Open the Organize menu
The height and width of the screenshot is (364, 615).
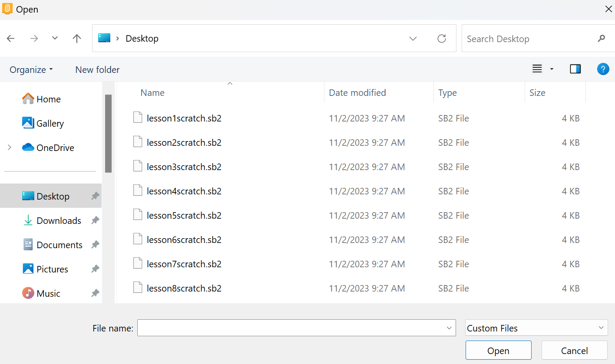pyautogui.click(x=31, y=70)
